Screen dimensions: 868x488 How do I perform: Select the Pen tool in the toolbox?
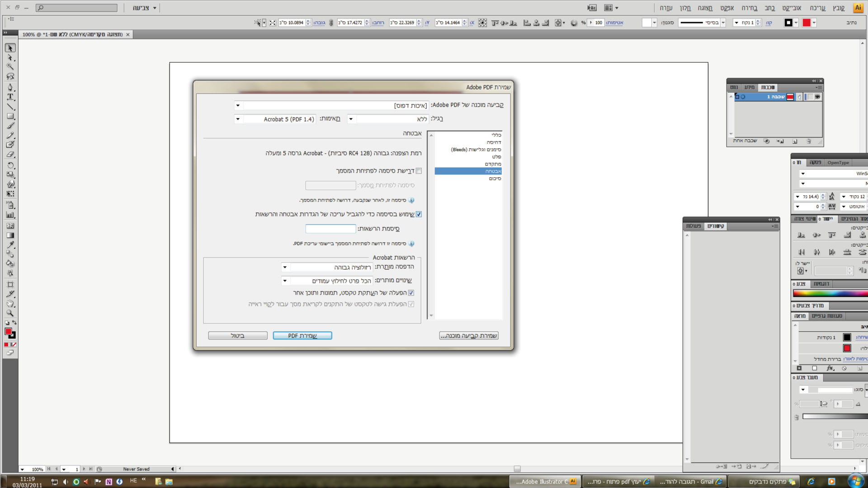point(10,87)
